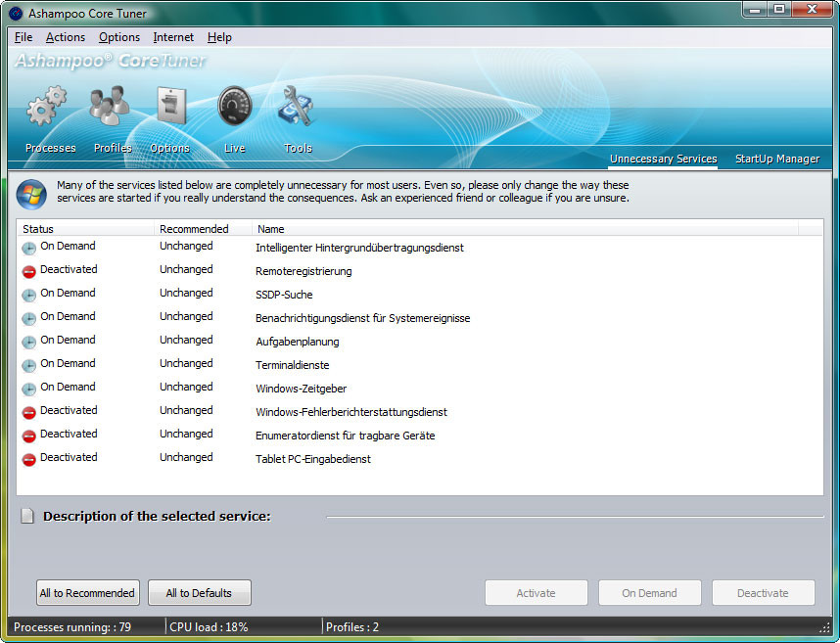
Task: Select the Windows-Zeitgeber service name
Action: pyautogui.click(x=302, y=389)
